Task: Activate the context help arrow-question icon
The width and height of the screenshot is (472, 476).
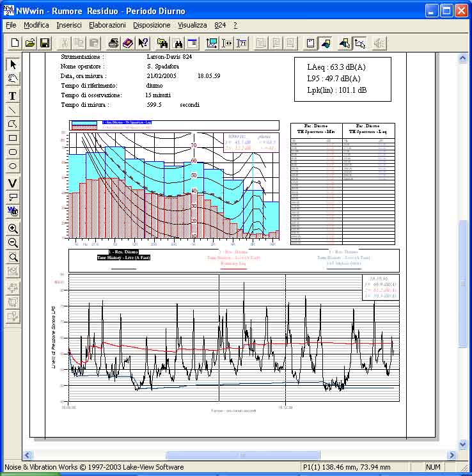Action: click(143, 43)
